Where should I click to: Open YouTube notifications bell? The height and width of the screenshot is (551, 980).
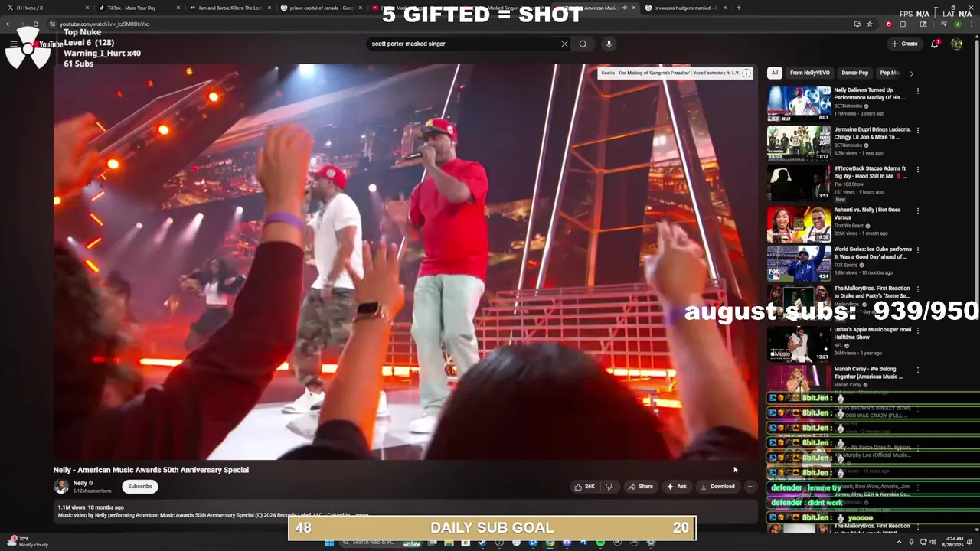coord(935,44)
